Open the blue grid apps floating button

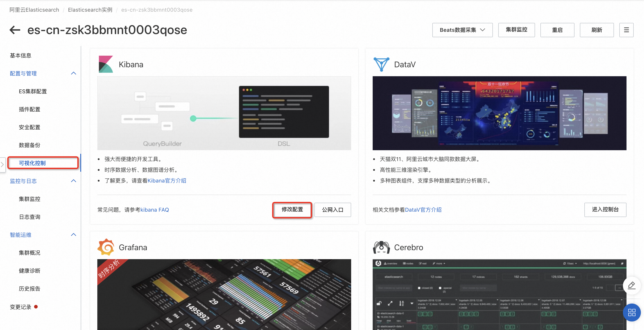(x=632, y=313)
